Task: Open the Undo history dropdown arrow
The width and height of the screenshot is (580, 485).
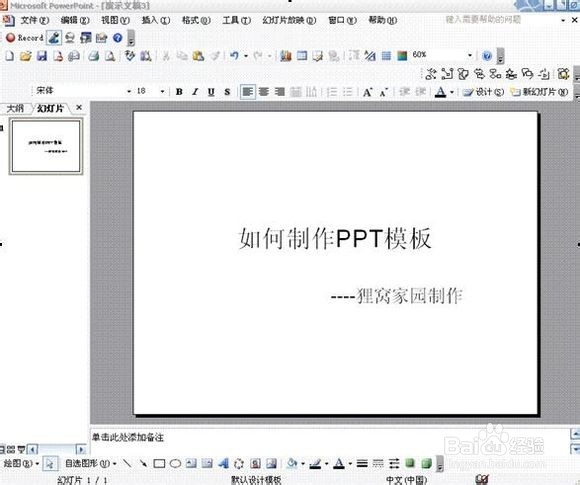Action: 246,56
